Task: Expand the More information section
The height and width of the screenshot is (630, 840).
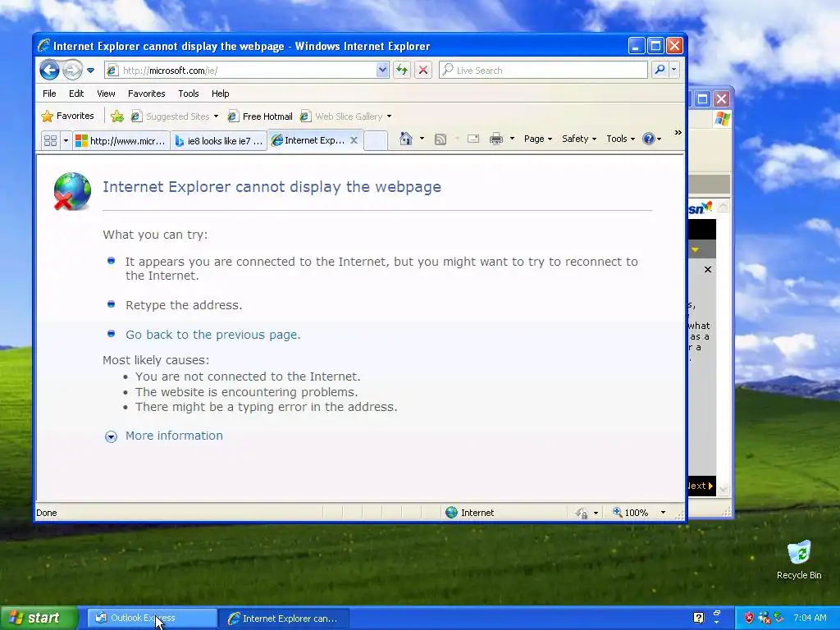Action: tap(174, 436)
